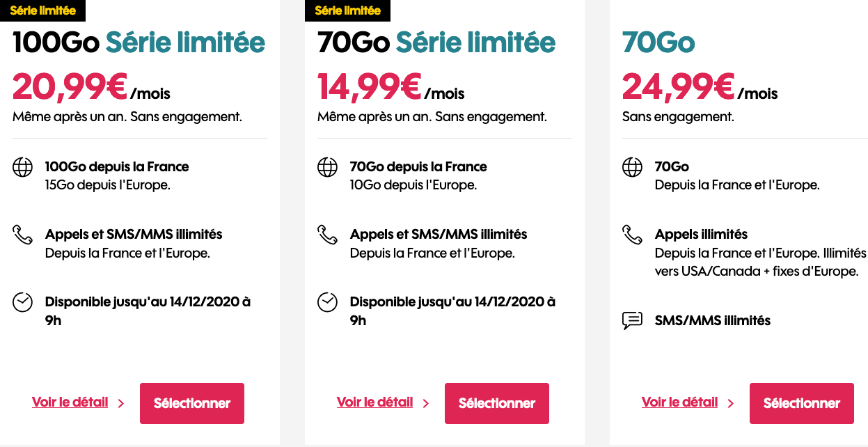Click the phone icon in the 100Go plan
868x447 pixels.
[x=23, y=235]
